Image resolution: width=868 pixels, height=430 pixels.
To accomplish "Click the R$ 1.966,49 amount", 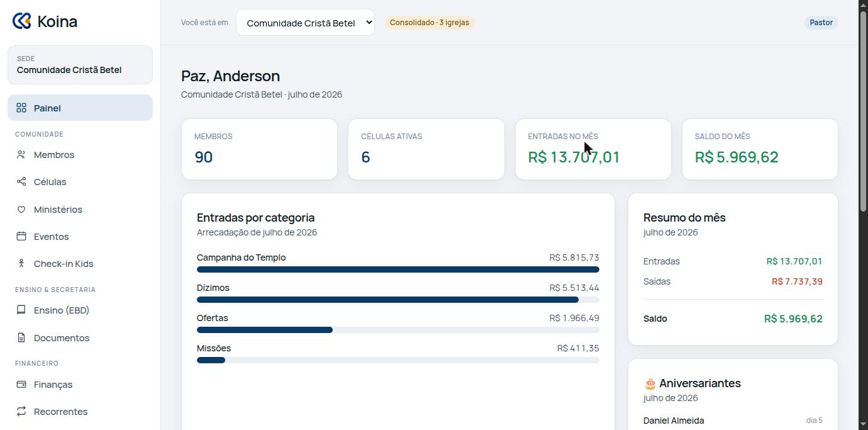I will tap(574, 318).
